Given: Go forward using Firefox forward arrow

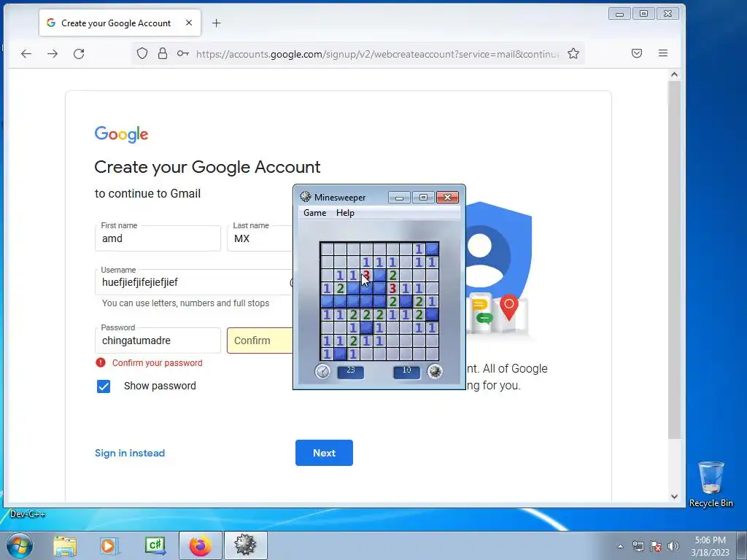Looking at the screenshot, I should click(53, 54).
